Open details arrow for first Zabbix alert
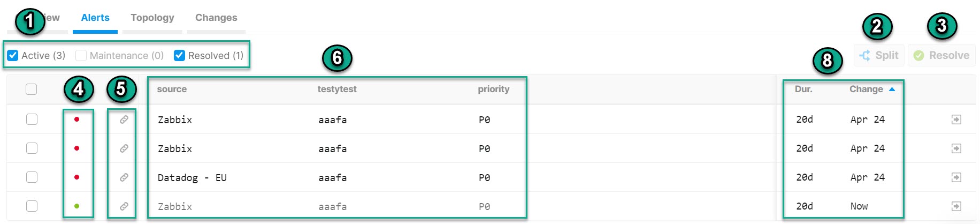This screenshot has height=224, width=980. pos(956,120)
